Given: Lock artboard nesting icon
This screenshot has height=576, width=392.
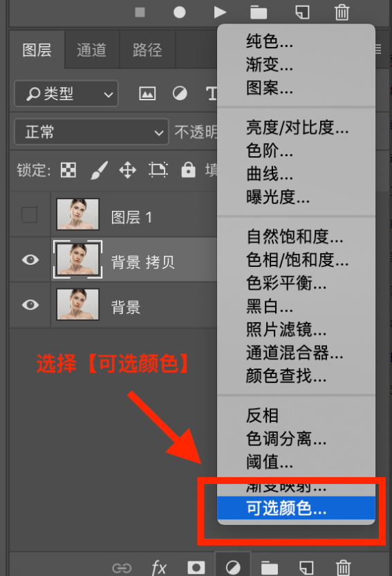Looking at the screenshot, I should point(158,170).
